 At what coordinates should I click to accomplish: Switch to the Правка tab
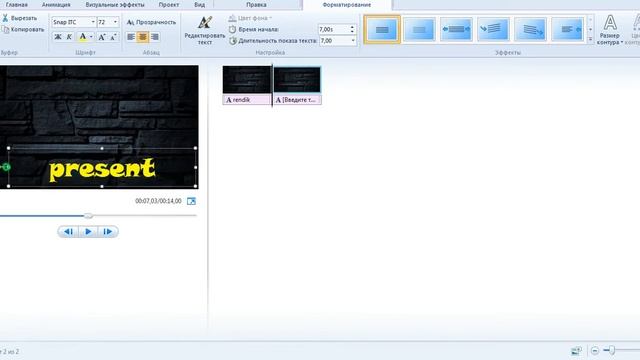click(256, 5)
